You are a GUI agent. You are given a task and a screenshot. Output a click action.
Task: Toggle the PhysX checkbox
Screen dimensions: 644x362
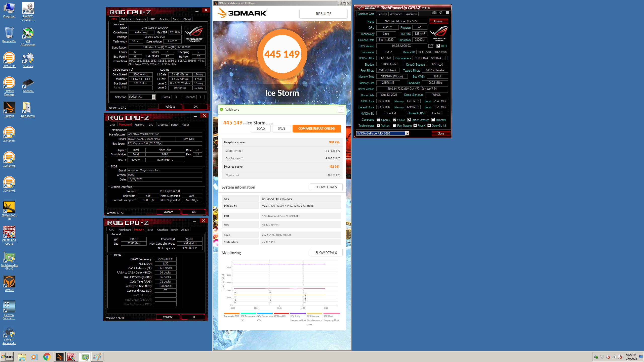click(x=415, y=126)
